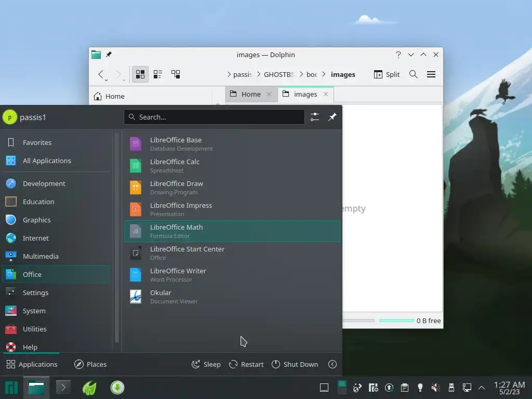Open the Utilities category

[x=56, y=329]
